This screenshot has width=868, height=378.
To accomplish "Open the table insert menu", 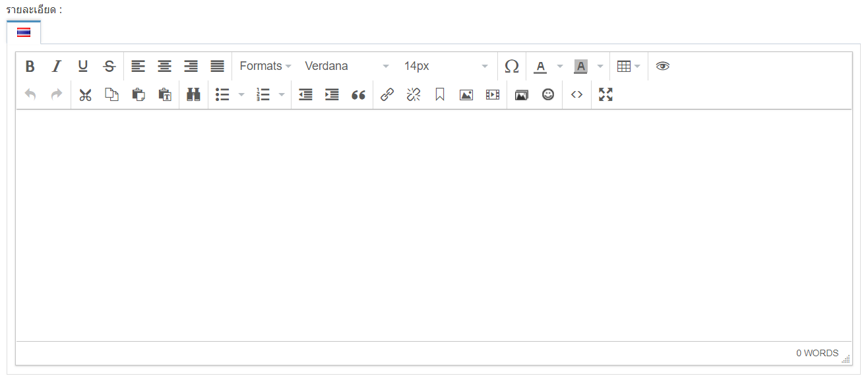I will [629, 66].
